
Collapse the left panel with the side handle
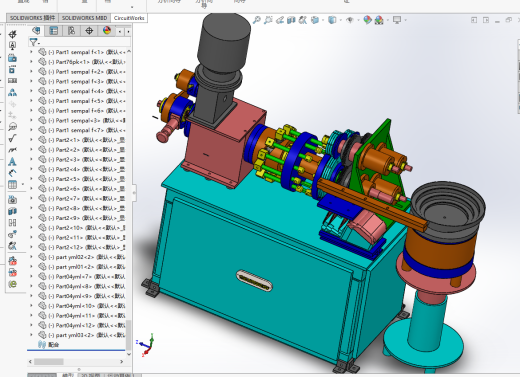[x=134, y=193]
